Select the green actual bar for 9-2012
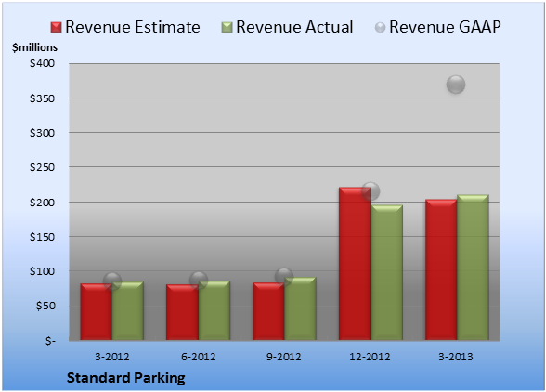The width and height of the screenshot is (546, 392). (x=300, y=308)
